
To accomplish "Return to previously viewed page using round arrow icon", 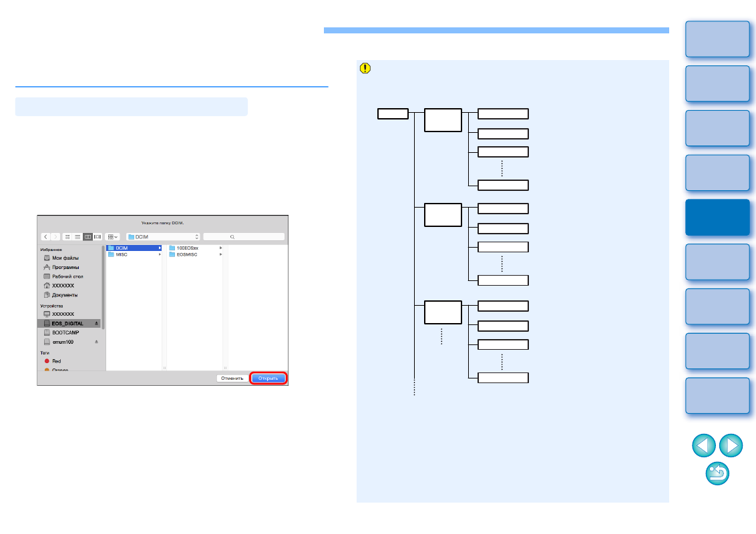I will [x=717, y=473].
